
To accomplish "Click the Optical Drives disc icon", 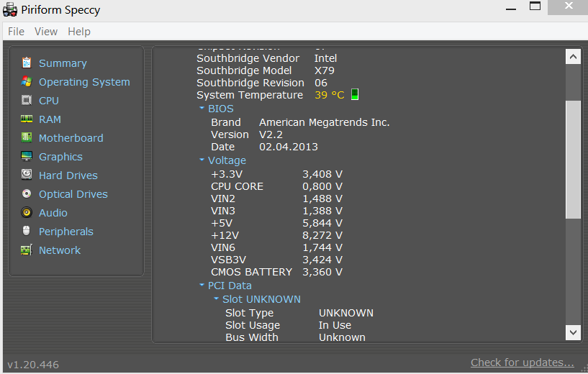I will (x=26, y=193).
